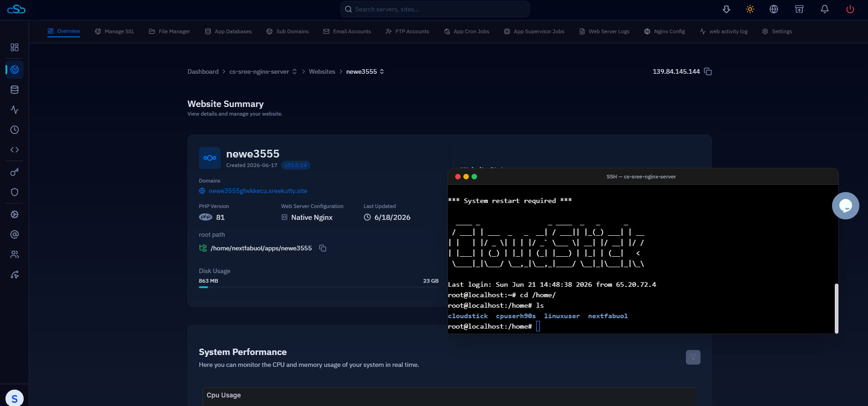This screenshot has width=868, height=406.
Task: Click the Disk Usage progress bar
Action: click(x=319, y=287)
